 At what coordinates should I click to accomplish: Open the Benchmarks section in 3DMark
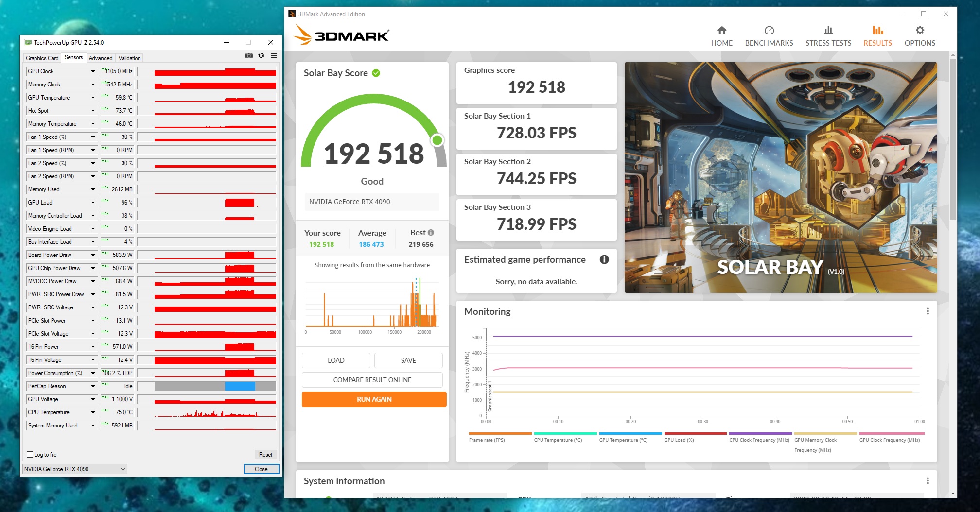(769, 36)
